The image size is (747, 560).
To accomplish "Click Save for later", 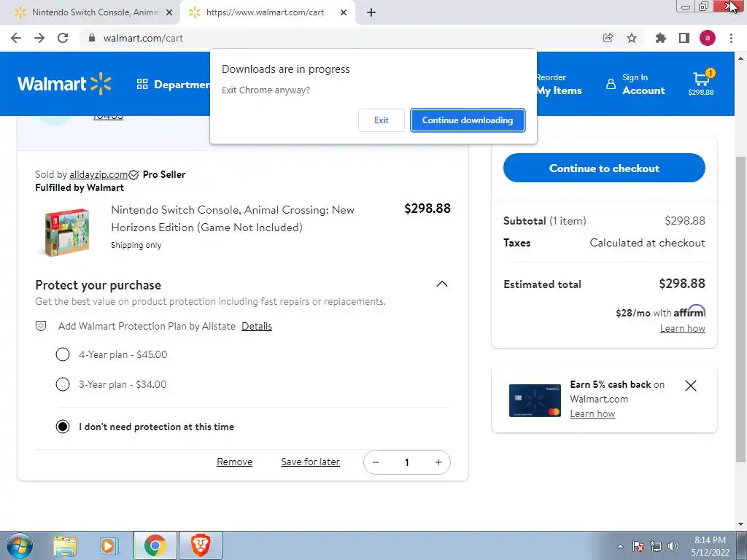I will 310,462.
